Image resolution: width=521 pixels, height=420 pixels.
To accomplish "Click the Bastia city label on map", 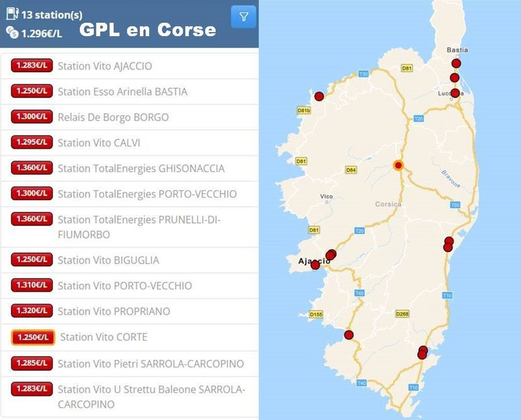I will [457, 50].
